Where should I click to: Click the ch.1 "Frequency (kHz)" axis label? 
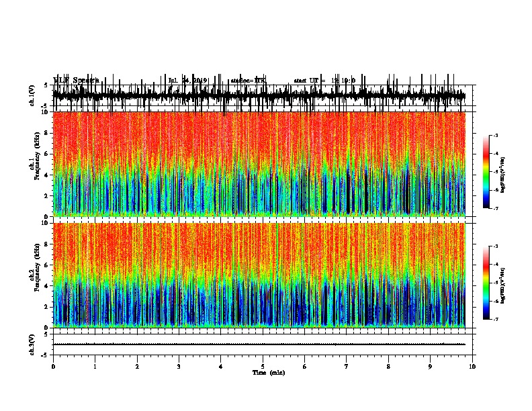[x=37, y=156]
